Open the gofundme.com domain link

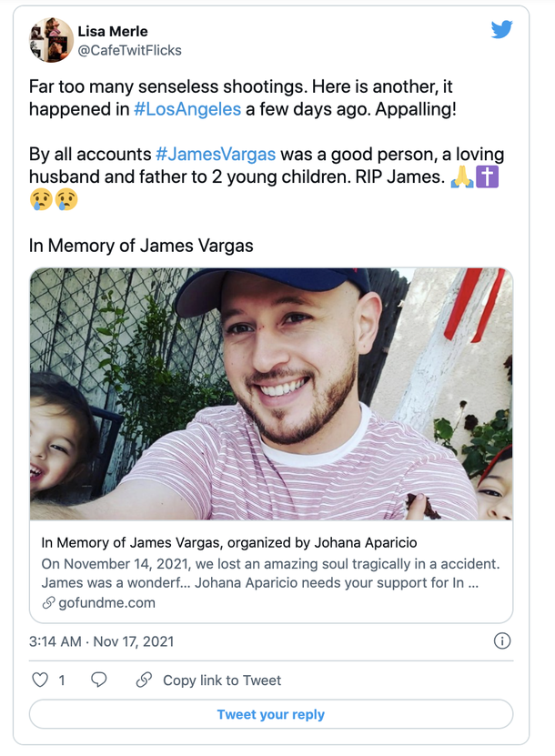107,602
